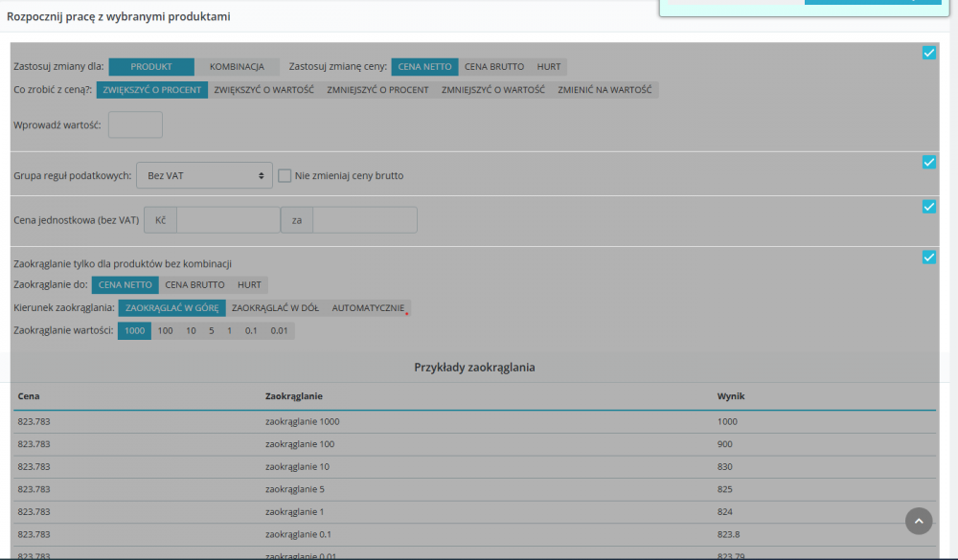The width and height of the screenshot is (958, 560).
Task: Select ZMNIEJSZYĆ O PROCENT option
Action: click(x=377, y=90)
